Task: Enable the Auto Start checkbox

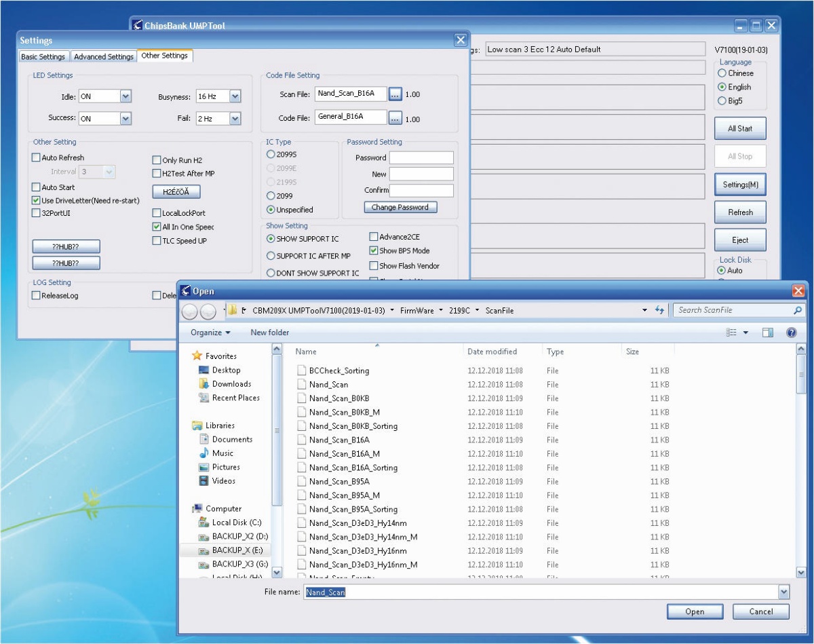Action: coord(36,187)
